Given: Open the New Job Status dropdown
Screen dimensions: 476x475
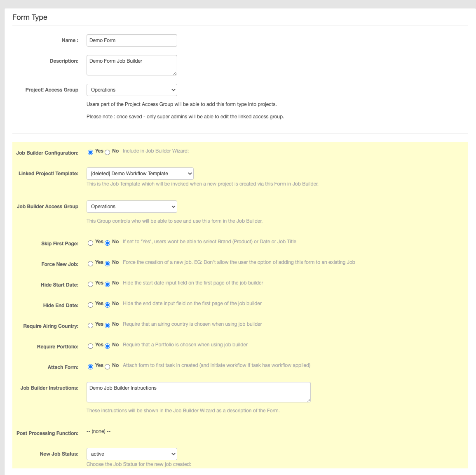Looking at the screenshot, I should [132, 454].
